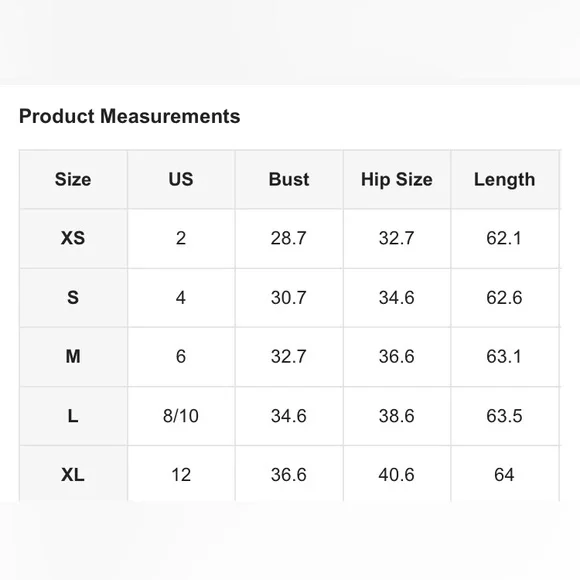The height and width of the screenshot is (580, 580).
Task: Select the US column header
Action: click(181, 179)
